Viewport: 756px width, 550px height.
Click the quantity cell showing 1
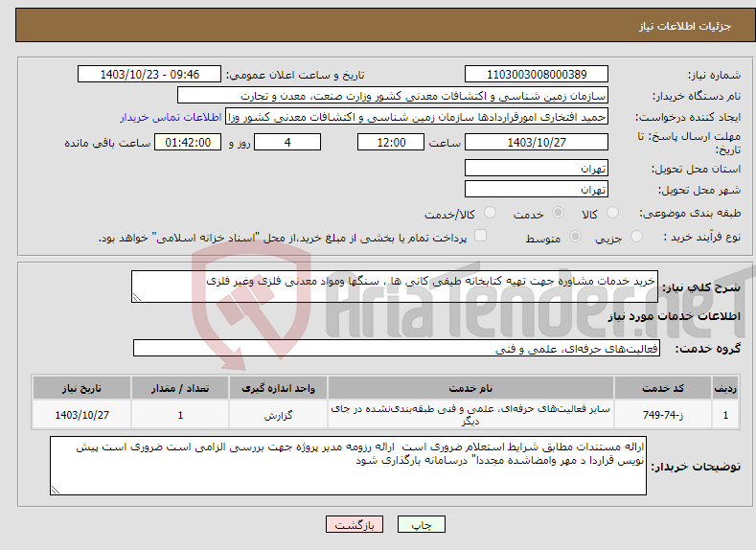(180, 415)
